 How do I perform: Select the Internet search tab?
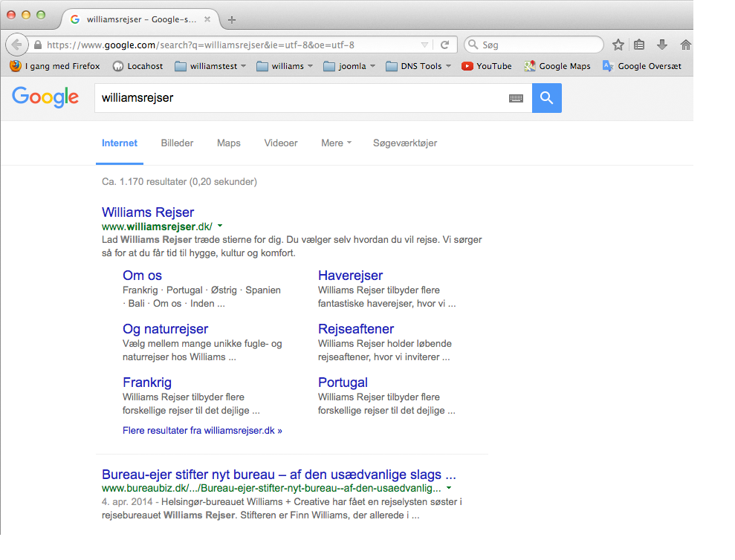[120, 143]
